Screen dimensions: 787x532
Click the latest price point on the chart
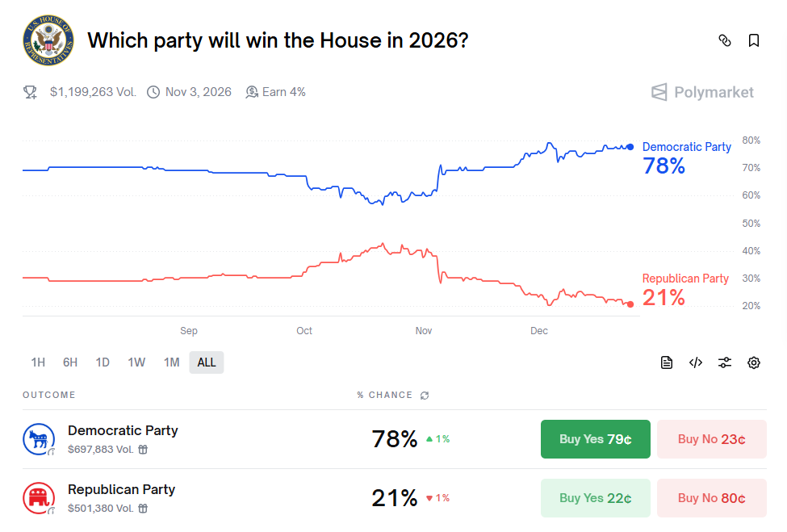click(630, 146)
